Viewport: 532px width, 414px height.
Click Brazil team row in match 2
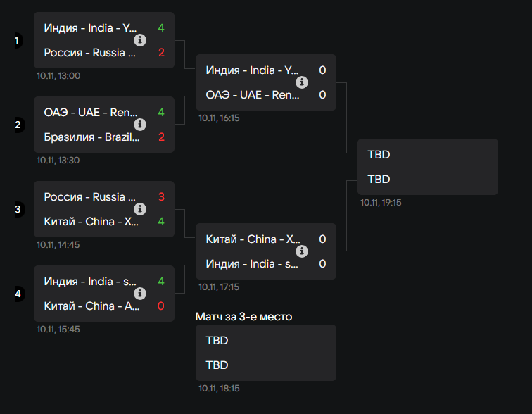pos(104,137)
